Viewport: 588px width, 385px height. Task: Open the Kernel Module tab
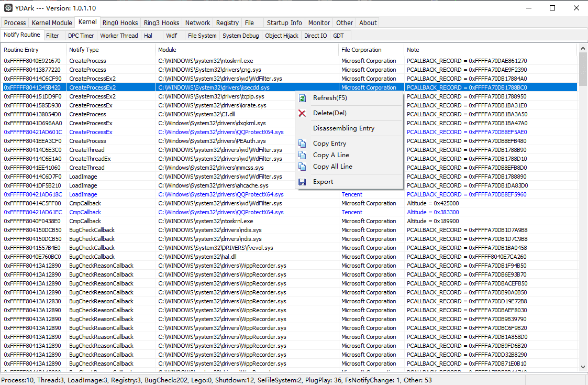pos(52,23)
